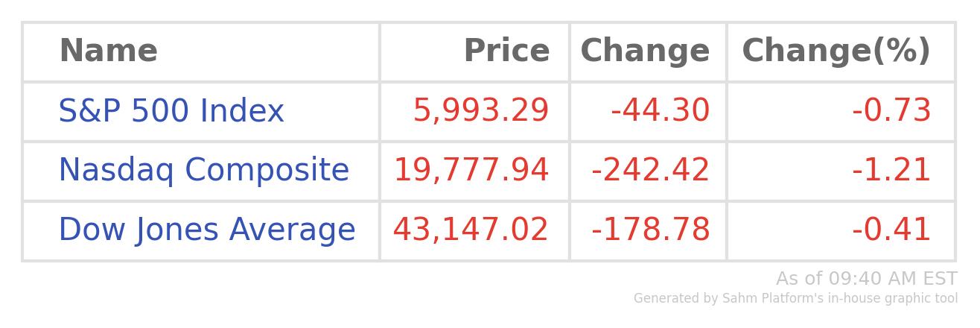Image resolution: width=980 pixels, height=328 pixels.
Task: Click the S&P 500 Index name link
Action: point(171,112)
